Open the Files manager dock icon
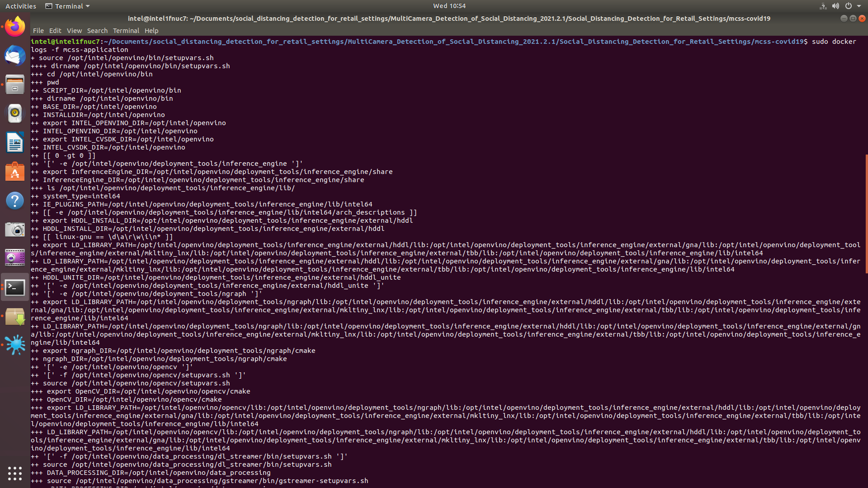This screenshot has width=868, height=488. pos(15,84)
